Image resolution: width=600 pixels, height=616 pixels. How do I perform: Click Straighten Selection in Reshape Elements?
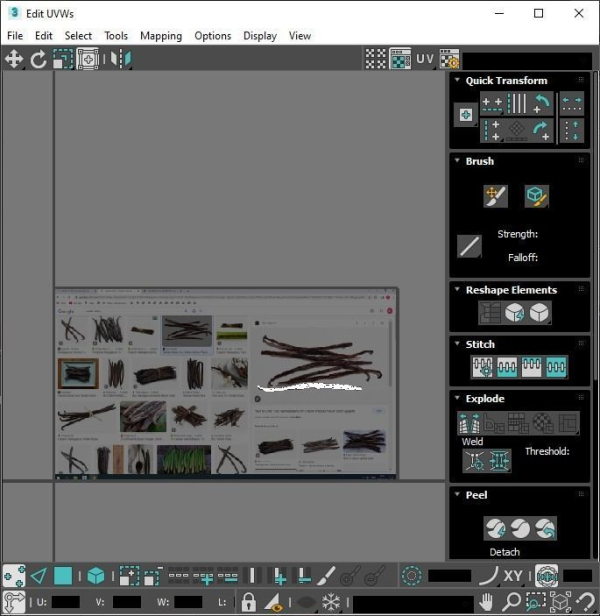point(490,313)
